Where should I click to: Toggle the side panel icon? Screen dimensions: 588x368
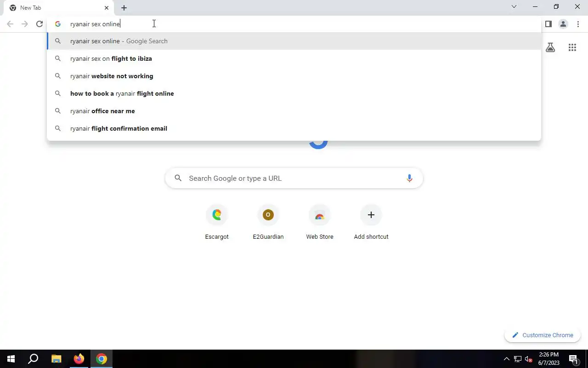548,24
